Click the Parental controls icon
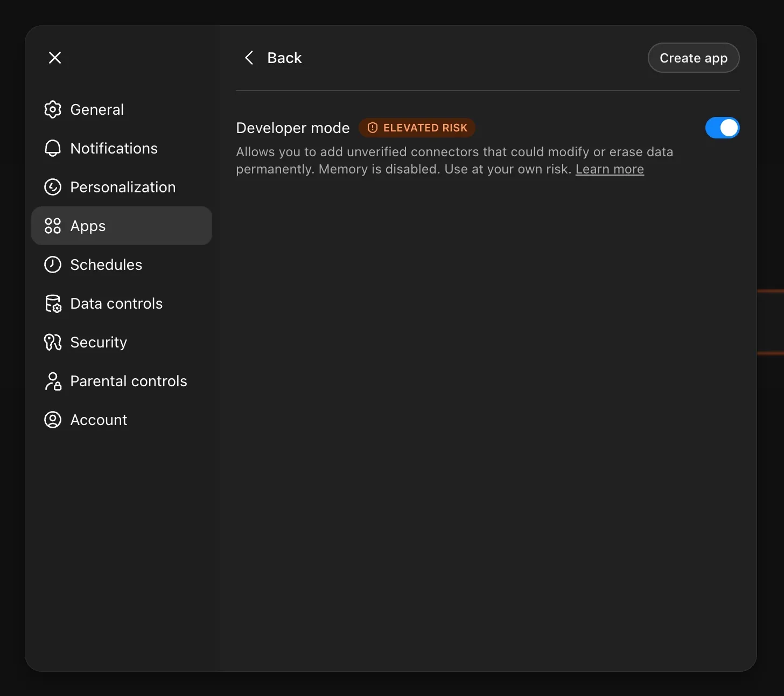This screenshot has width=784, height=696. click(x=53, y=381)
